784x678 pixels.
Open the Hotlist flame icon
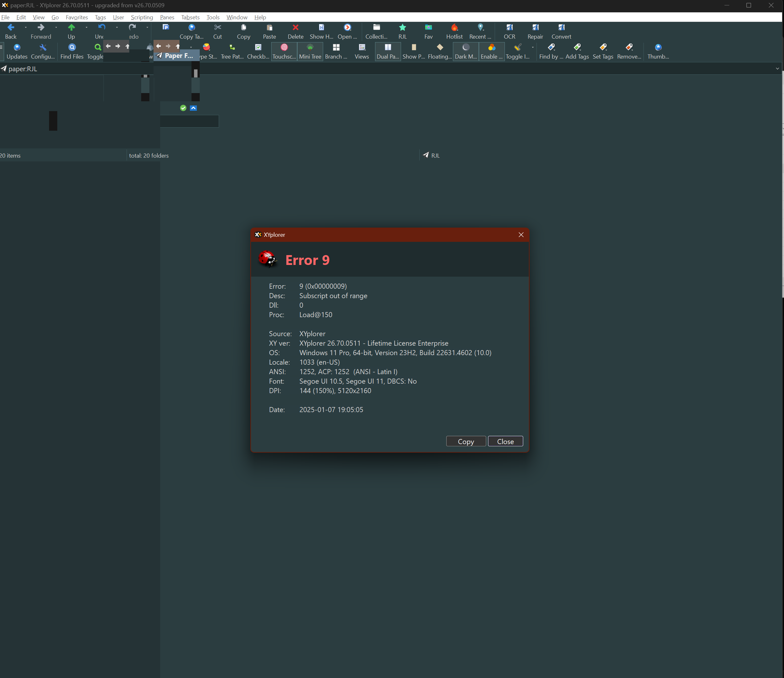(x=455, y=28)
